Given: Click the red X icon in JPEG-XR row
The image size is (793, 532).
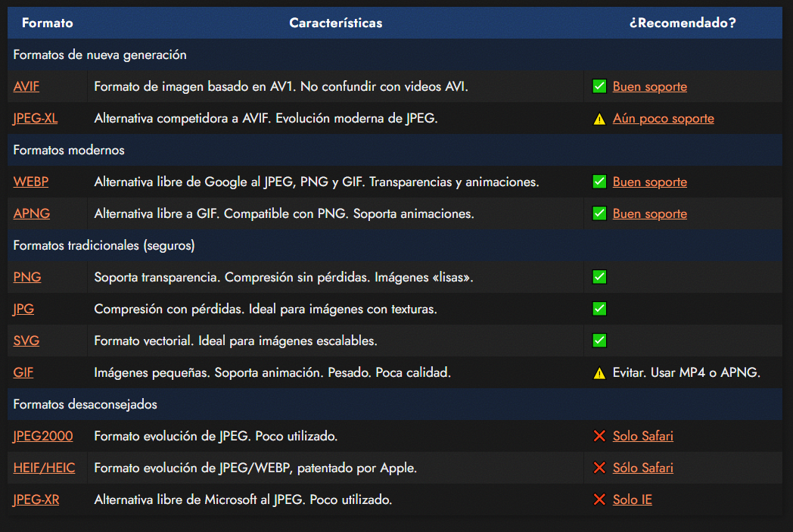Looking at the screenshot, I should (599, 499).
